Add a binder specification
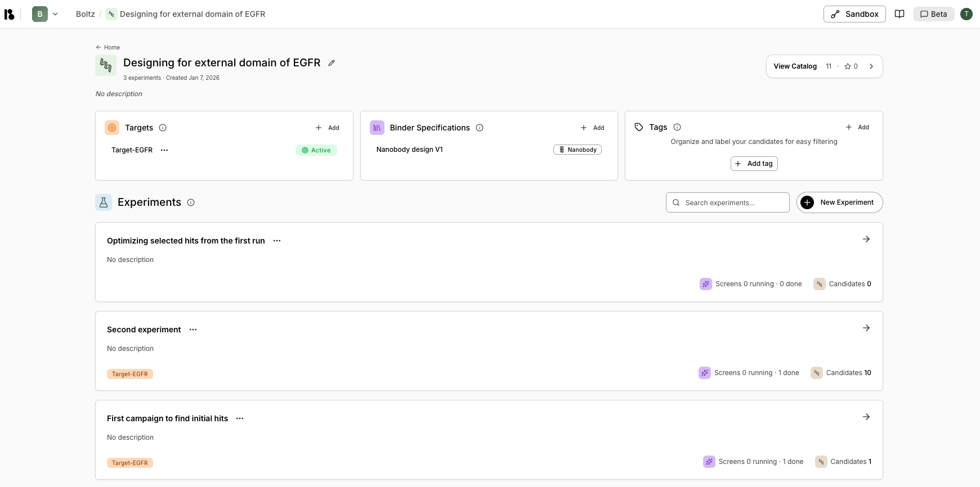980x487 pixels. click(x=592, y=128)
